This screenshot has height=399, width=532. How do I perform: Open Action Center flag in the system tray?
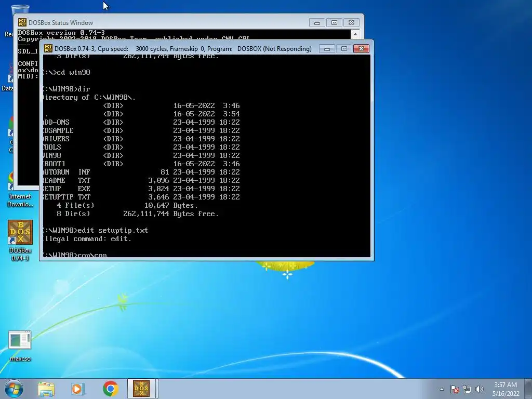pyautogui.click(x=455, y=389)
